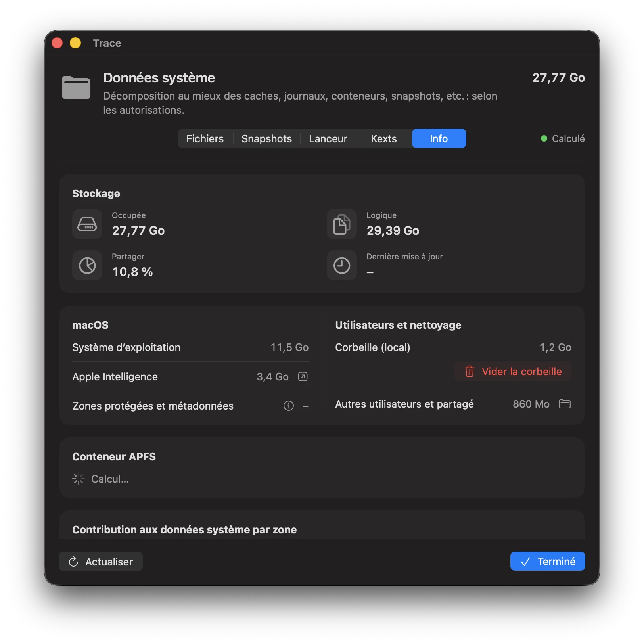The width and height of the screenshot is (644, 644).
Task: Go to the Kexts tab
Action: pos(383,138)
